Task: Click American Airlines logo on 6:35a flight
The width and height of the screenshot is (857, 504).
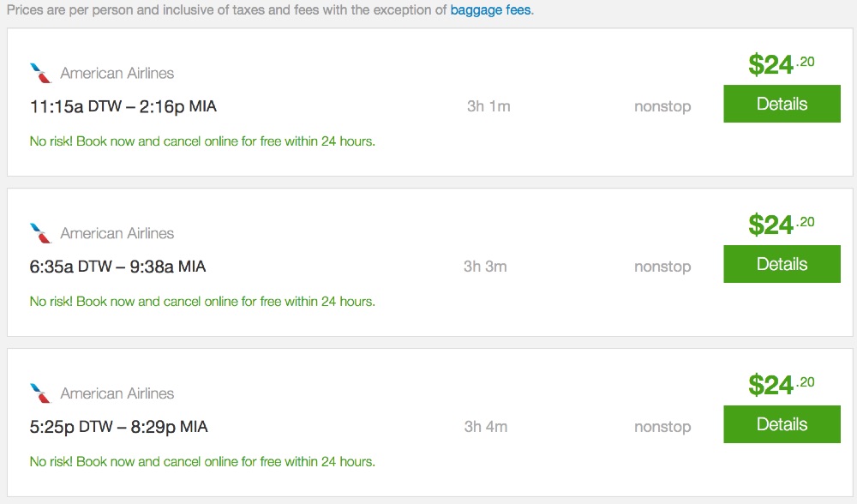Action: click(x=40, y=233)
